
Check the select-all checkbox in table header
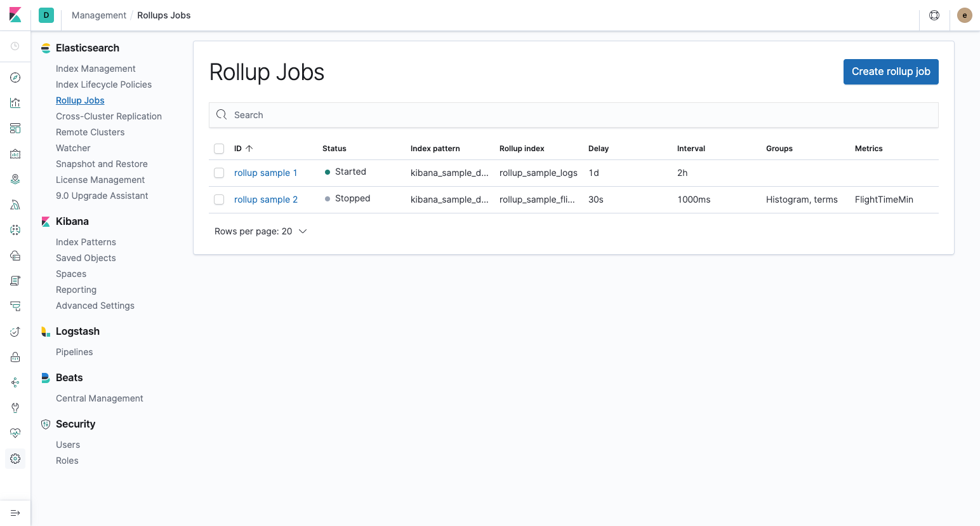click(219, 148)
